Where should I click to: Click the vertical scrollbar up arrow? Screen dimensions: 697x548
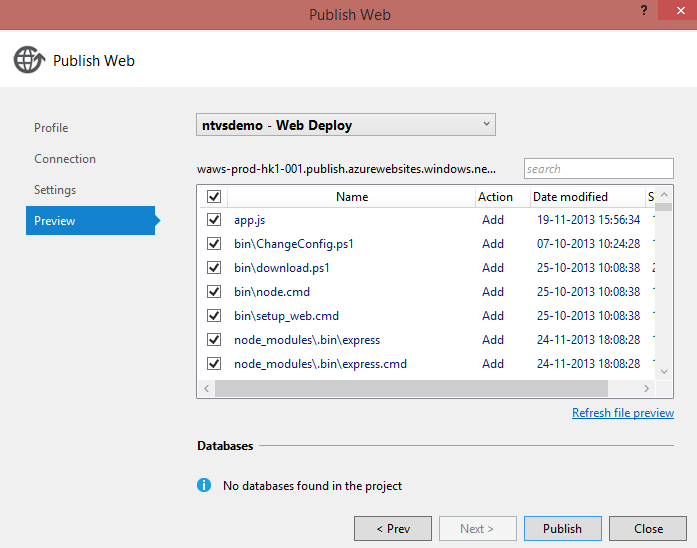[x=664, y=195]
